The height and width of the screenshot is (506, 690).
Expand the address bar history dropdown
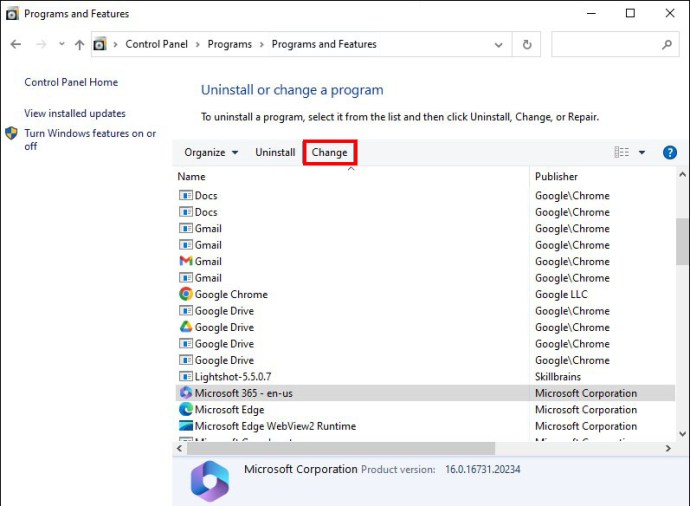coord(498,44)
